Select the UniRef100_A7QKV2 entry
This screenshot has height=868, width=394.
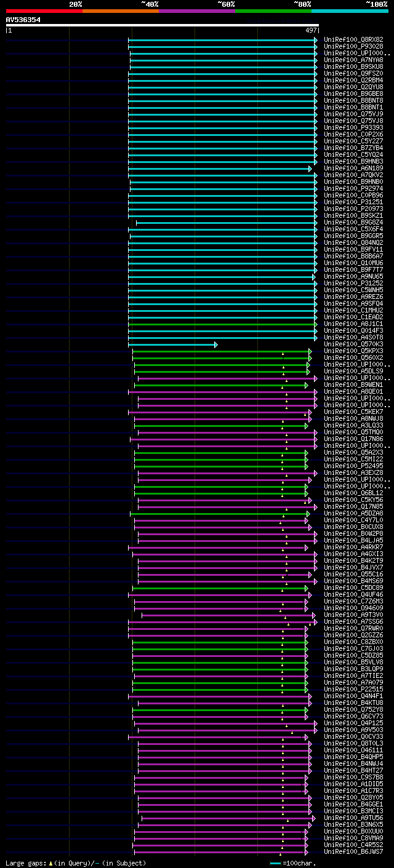(353, 175)
